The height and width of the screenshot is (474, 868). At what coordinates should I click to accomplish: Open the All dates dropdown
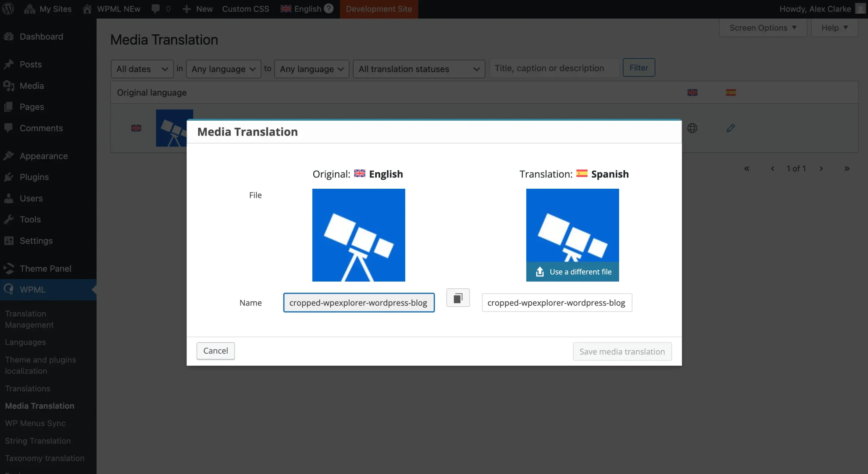(142, 69)
